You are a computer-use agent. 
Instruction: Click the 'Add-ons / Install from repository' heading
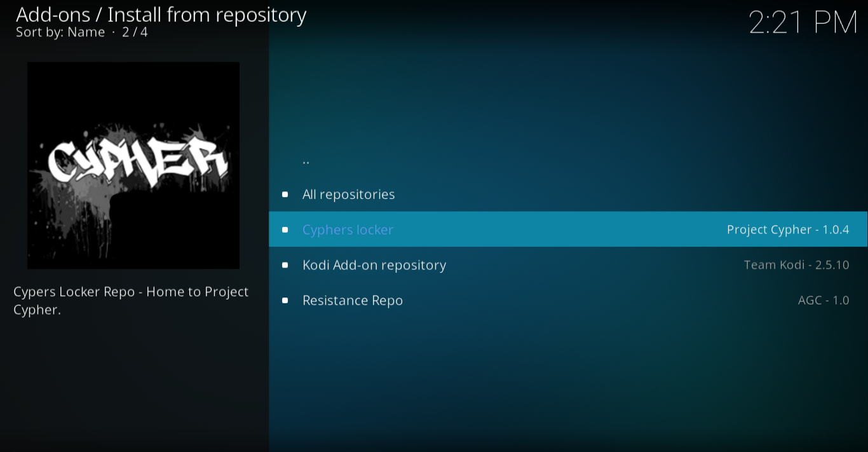point(161,14)
